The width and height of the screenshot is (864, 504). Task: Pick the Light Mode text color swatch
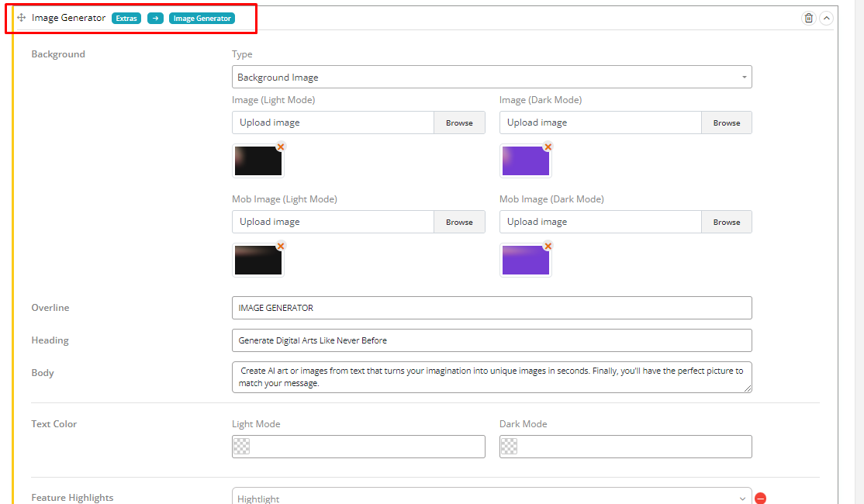[242, 447]
